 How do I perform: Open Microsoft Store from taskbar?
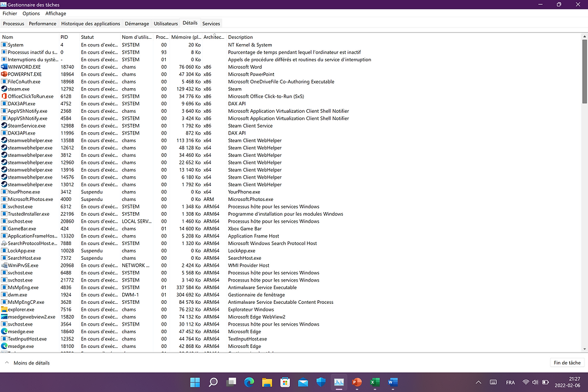[x=285, y=382]
